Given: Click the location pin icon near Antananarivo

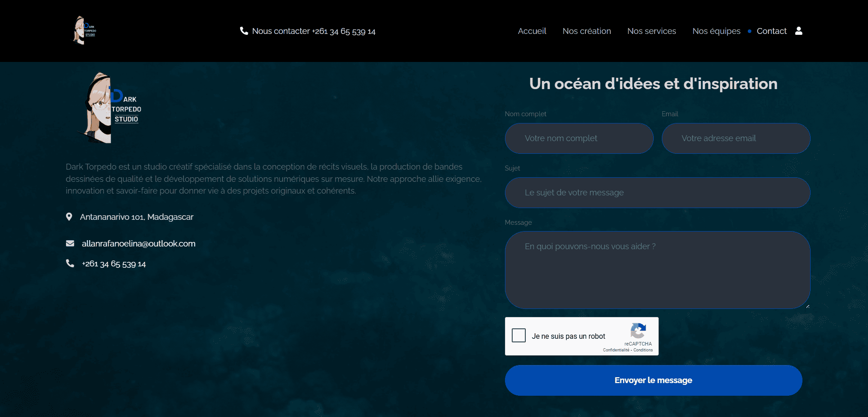Looking at the screenshot, I should point(69,217).
